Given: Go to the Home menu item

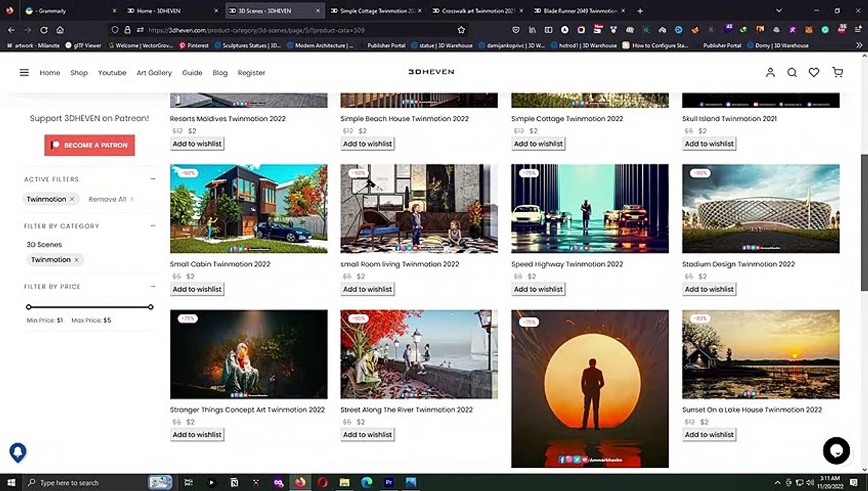Looking at the screenshot, I should click(x=50, y=72).
